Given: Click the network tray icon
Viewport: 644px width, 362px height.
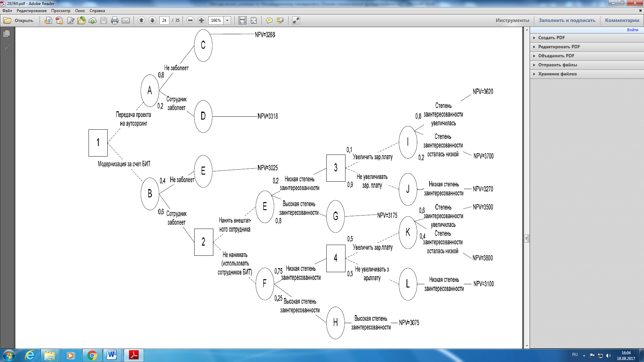Looking at the screenshot, I should [x=600, y=356].
